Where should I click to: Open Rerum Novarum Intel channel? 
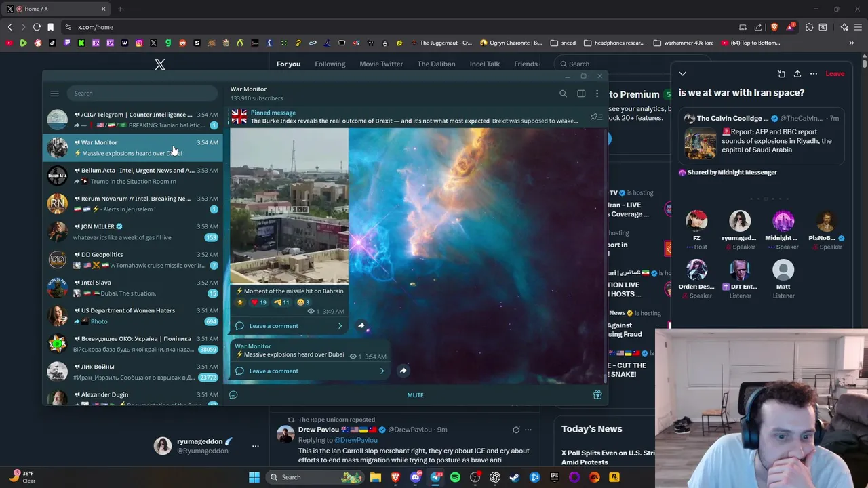click(133, 204)
